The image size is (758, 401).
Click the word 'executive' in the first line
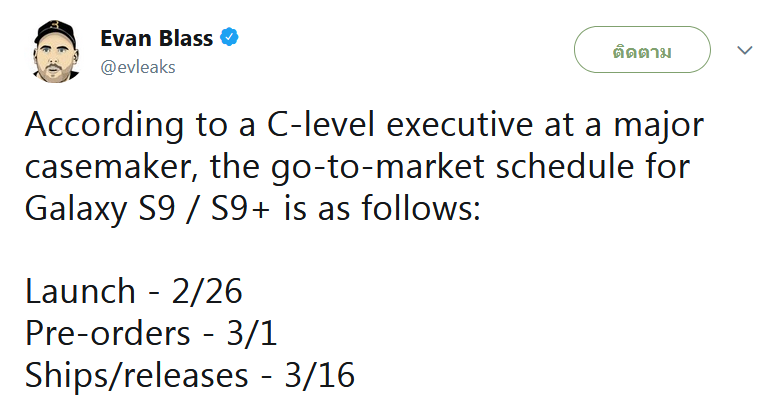pyautogui.click(x=460, y=125)
